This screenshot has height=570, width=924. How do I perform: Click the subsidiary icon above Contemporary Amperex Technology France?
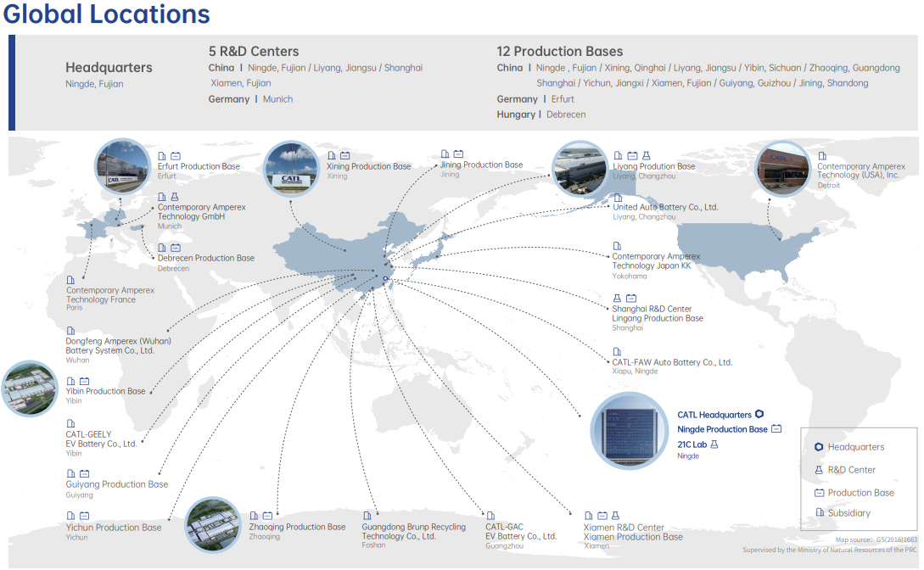(x=70, y=280)
